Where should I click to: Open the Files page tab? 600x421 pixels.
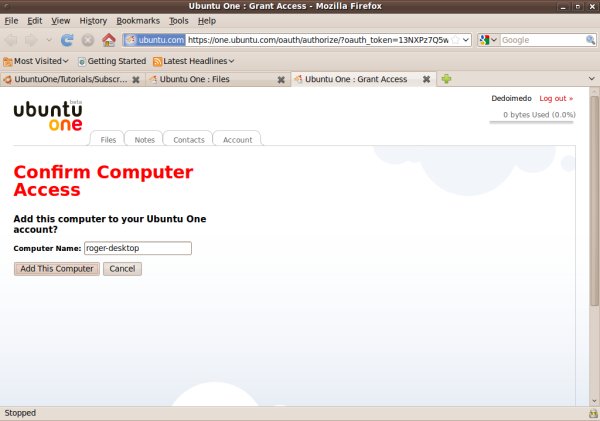pos(108,140)
